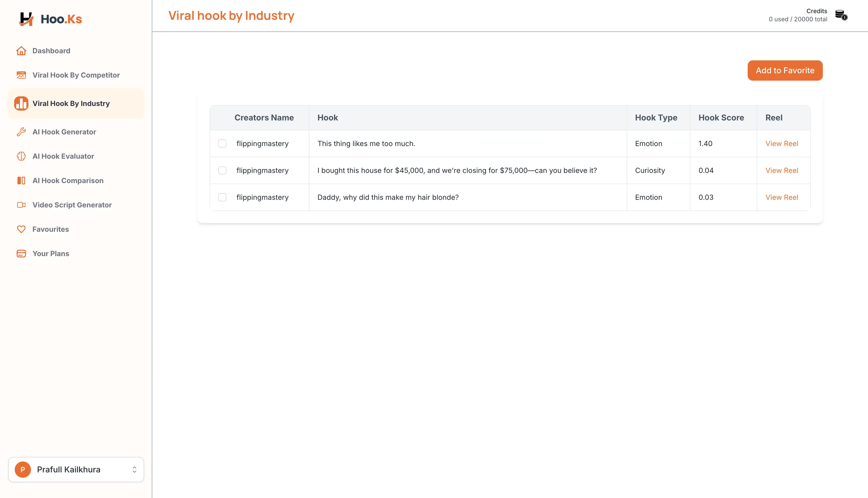Screen dimensions: 868x498
Task: Click the Dashboard home icon
Action: (21, 51)
